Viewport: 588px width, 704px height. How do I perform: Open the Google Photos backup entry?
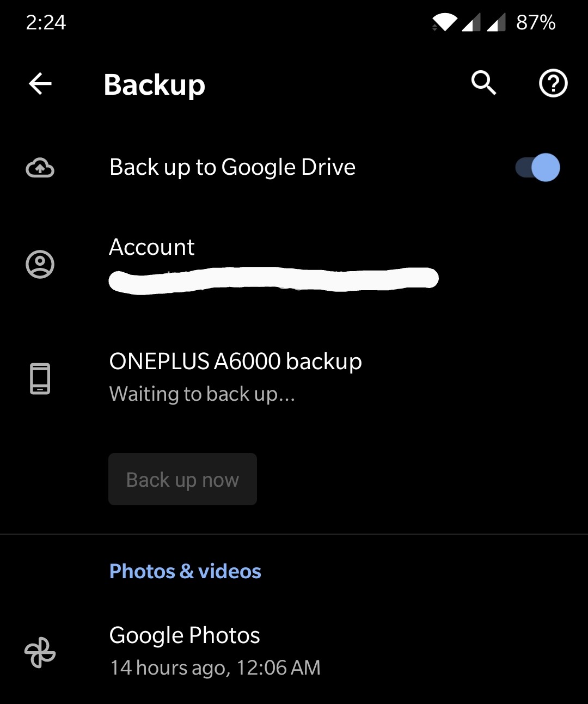point(294,651)
